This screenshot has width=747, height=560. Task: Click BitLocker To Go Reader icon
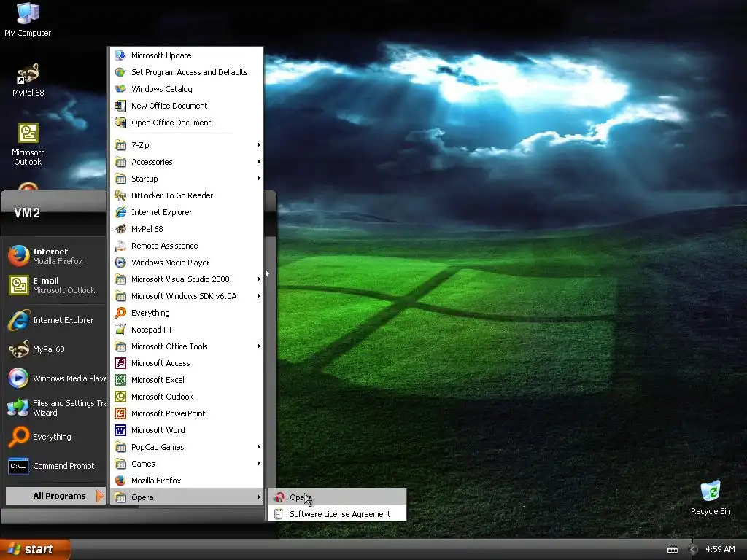tap(120, 195)
